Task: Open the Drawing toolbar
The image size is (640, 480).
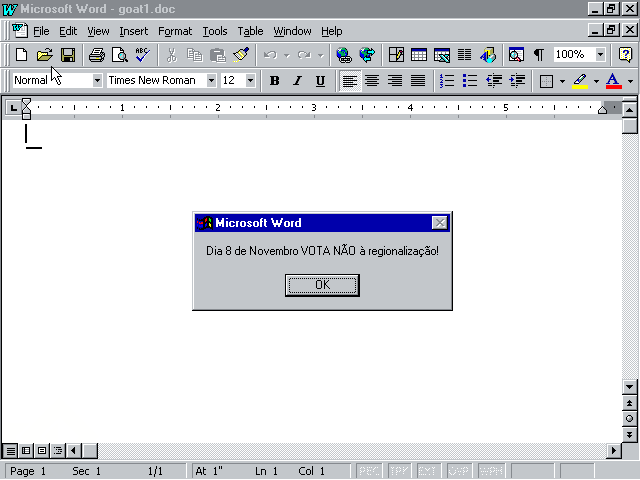Action: click(488, 55)
